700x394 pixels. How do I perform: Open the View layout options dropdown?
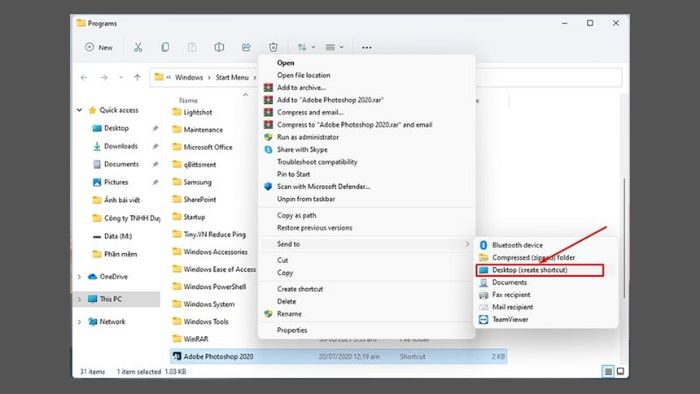334,47
